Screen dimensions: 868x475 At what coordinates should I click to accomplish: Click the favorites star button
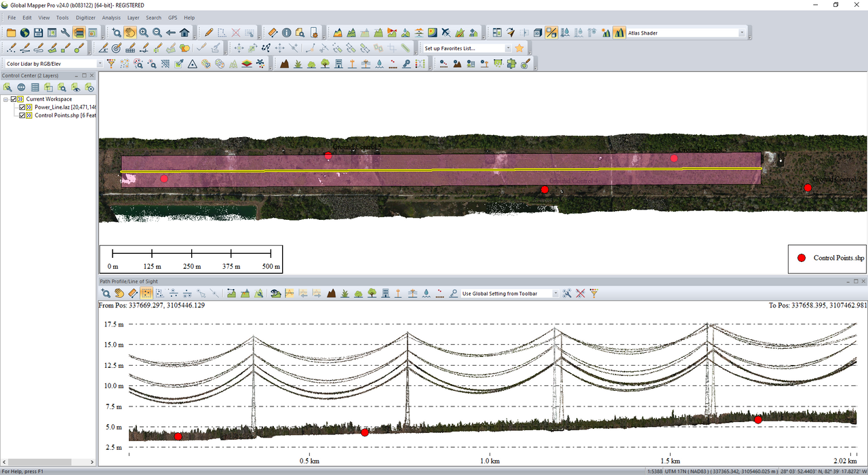519,48
